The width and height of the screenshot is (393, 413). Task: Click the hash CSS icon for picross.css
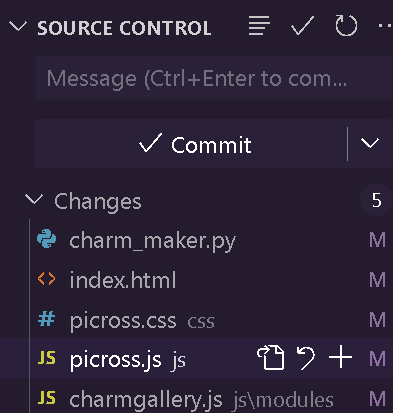47,319
